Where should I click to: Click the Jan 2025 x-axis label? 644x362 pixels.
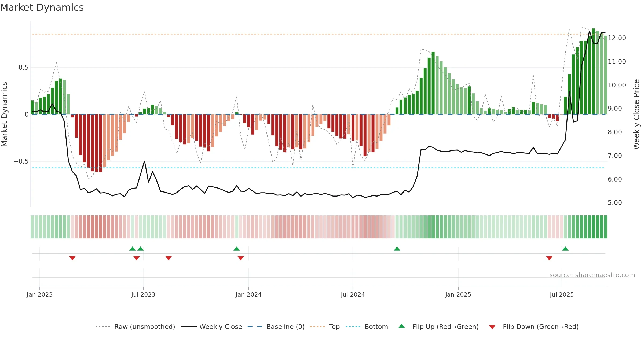pos(458,294)
